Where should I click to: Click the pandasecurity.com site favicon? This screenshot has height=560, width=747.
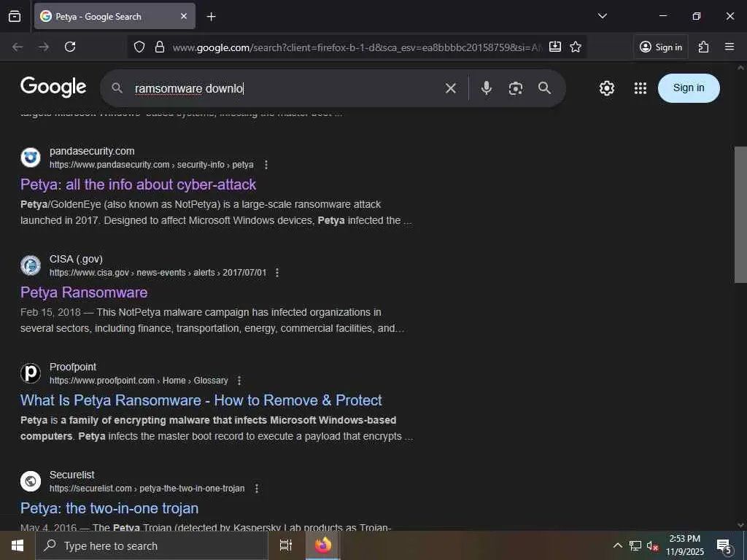coord(31,157)
